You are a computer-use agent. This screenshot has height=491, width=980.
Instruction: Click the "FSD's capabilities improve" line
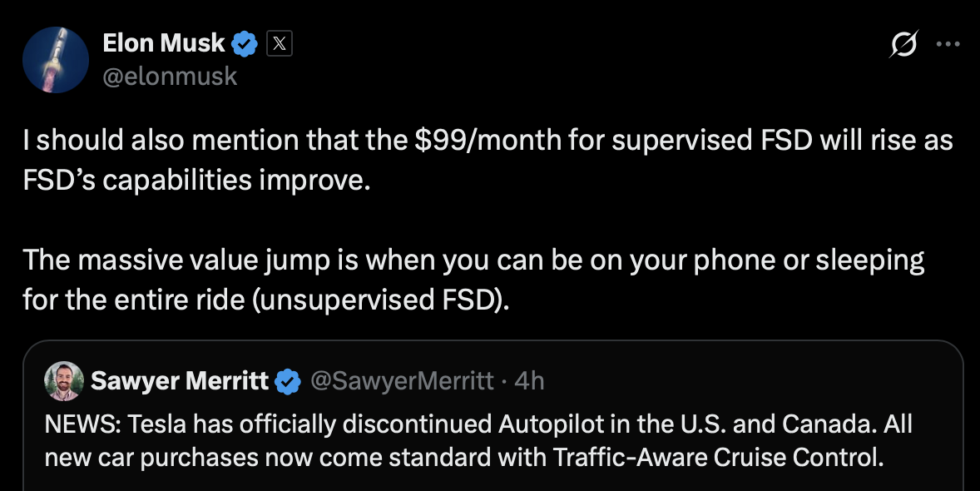(x=195, y=180)
